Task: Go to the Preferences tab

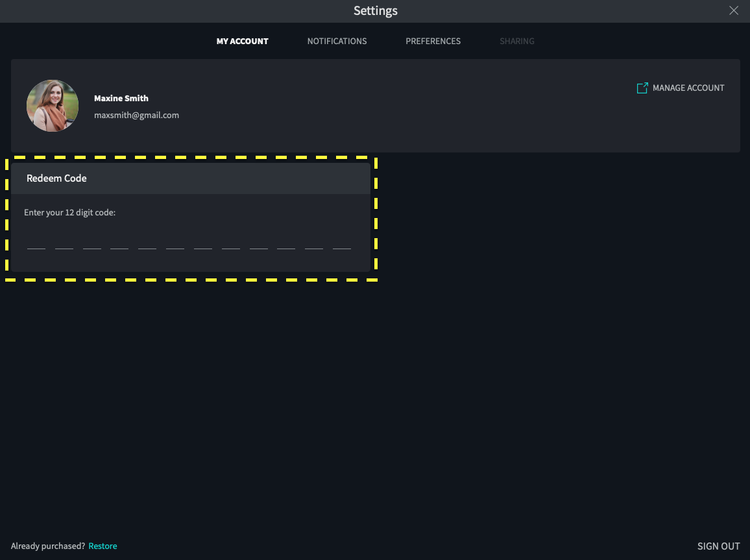Action: tap(433, 41)
